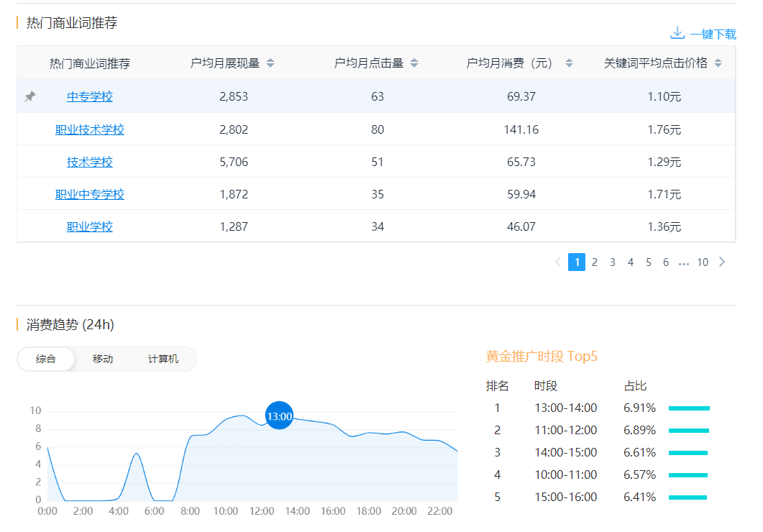
Task: Expand pagination ellipsis for more pages
Action: [x=683, y=263]
